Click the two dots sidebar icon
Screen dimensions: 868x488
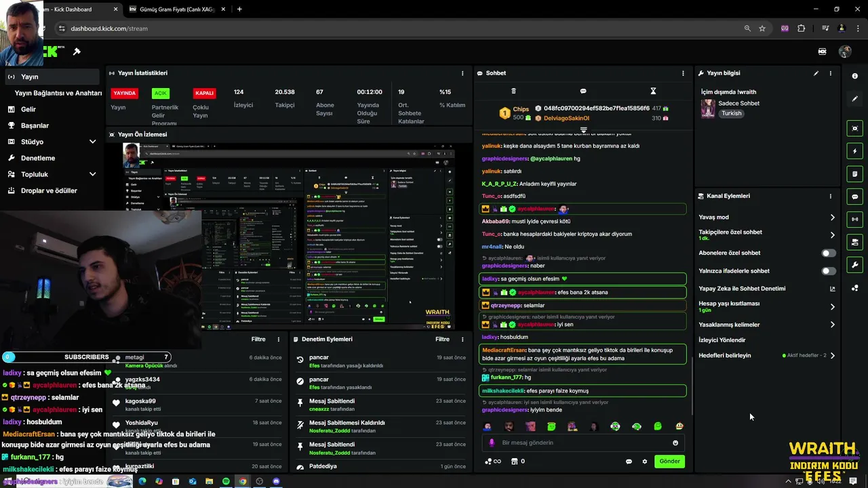pyautogui.click(x=855, y=288)
